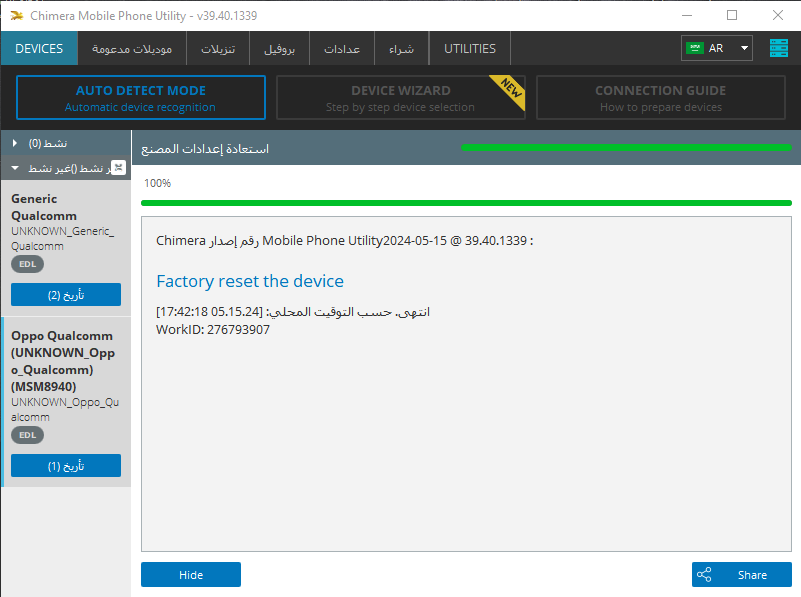Switch to the DEVICES tab
The width and height of the screenshot is (801, 597).
39,49
